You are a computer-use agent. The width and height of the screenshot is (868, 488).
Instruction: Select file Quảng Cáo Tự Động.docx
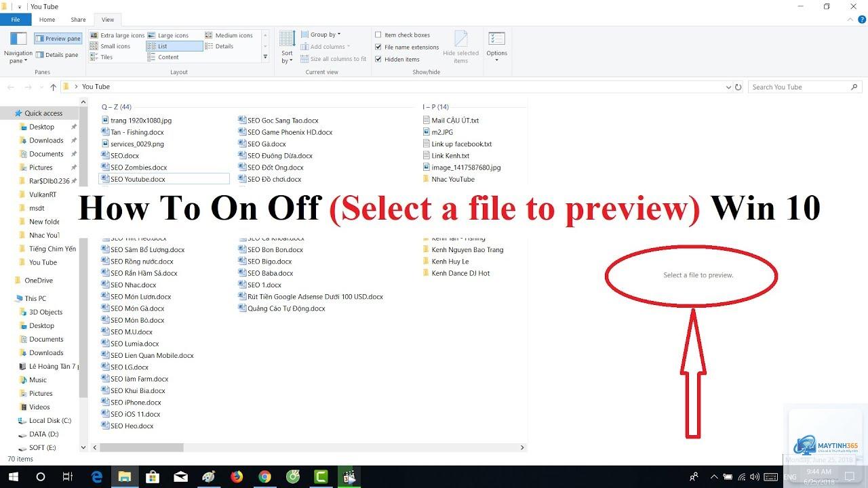pyautogui.click(x=281, y=308)
